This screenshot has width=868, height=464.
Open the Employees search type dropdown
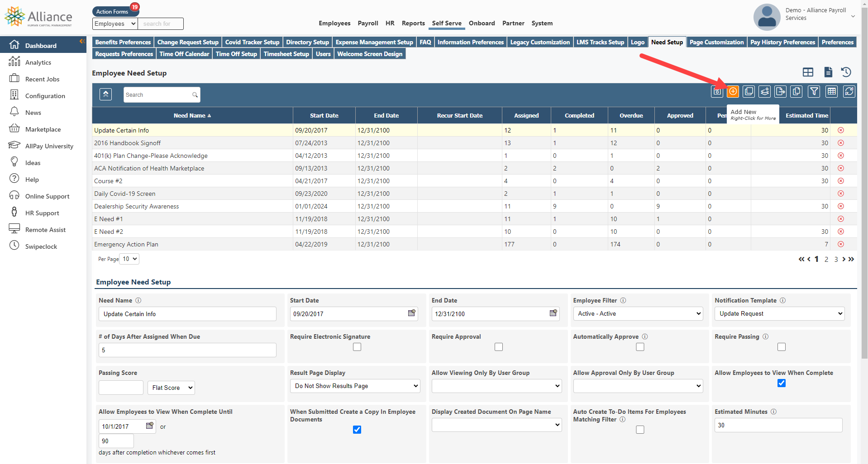[x=115, y=24]
